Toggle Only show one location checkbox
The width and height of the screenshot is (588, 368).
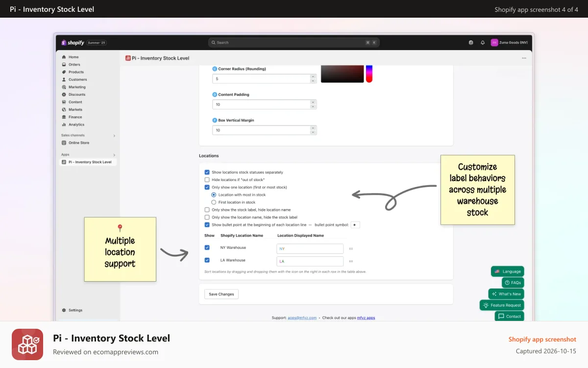207,187
